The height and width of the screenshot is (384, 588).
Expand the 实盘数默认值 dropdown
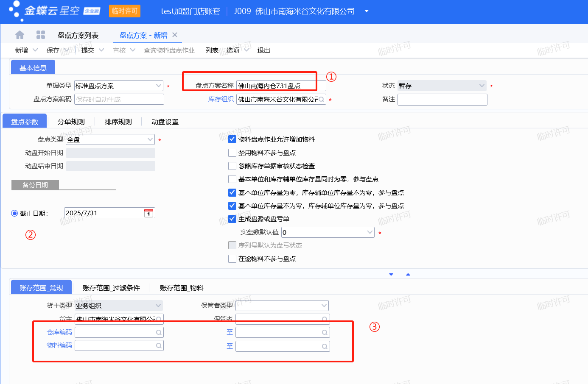pos(370,232)
